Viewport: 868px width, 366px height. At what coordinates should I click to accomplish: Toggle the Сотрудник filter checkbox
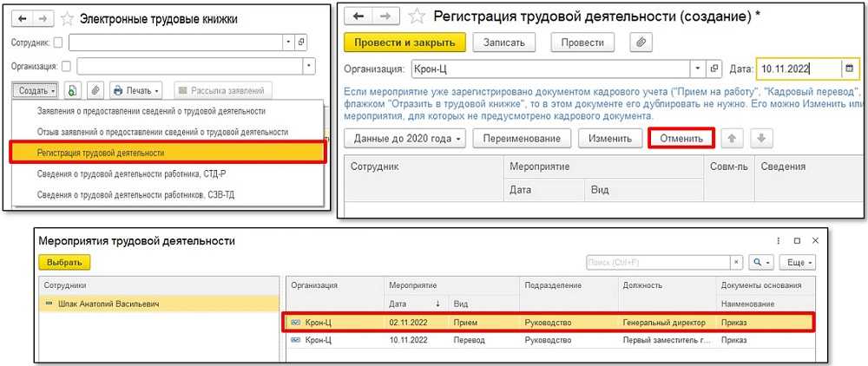[58, 42]
